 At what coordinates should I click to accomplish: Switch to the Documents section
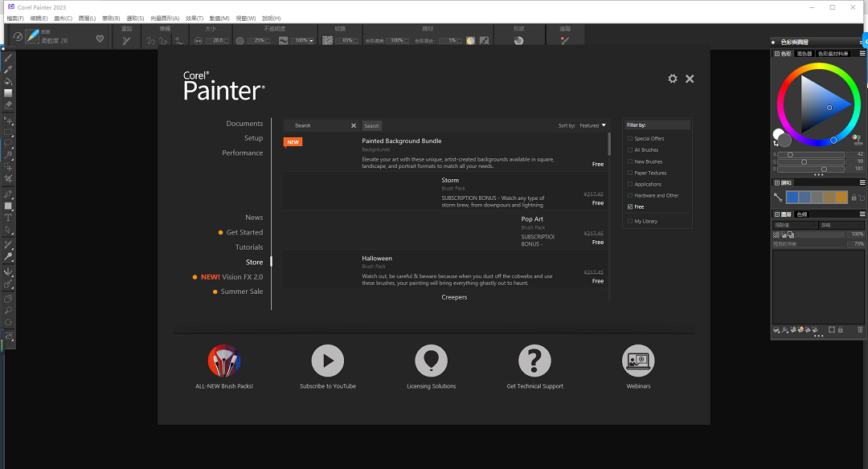[x=244, y=124]
